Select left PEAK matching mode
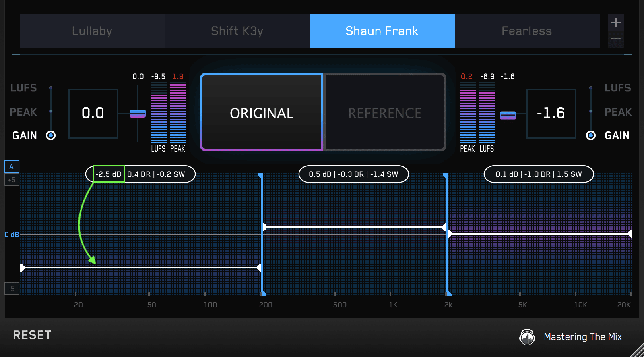Screen dimensions: 644x357 (51, 111)
